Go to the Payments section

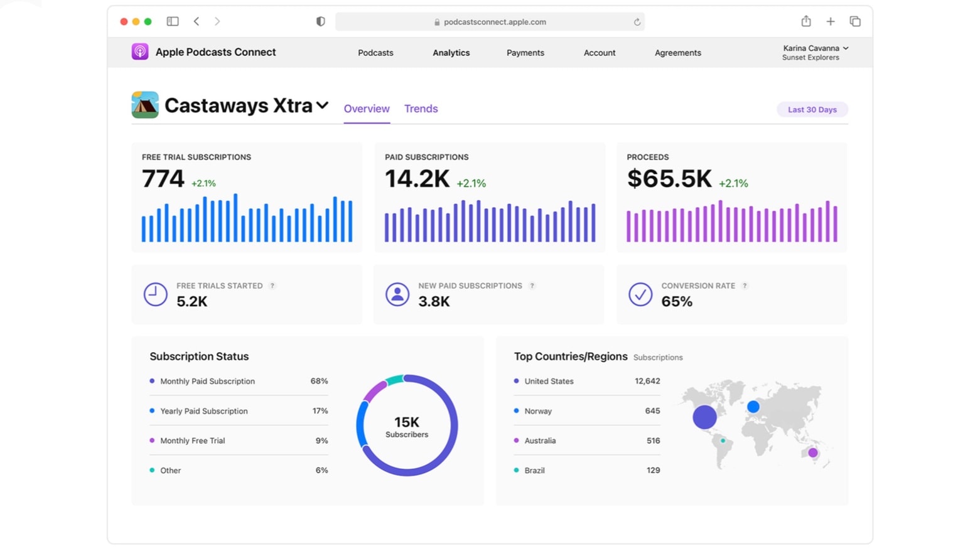pyautogui.click(x=525, y=53)
